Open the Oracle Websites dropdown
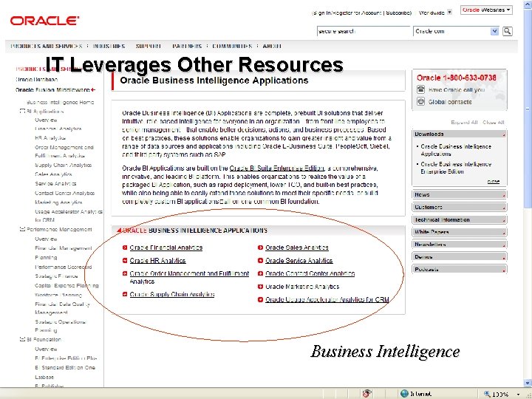This screenshot has width=532, height=399. 486,10
